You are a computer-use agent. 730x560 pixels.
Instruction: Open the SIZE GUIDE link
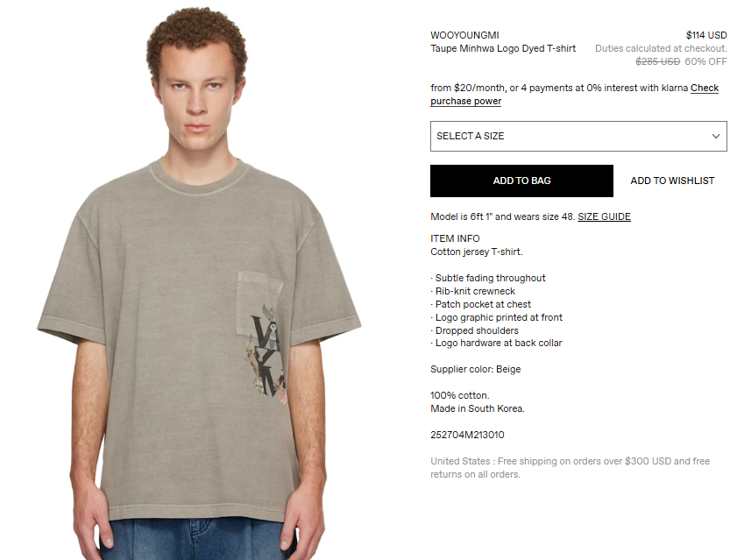tap(604, 216)
